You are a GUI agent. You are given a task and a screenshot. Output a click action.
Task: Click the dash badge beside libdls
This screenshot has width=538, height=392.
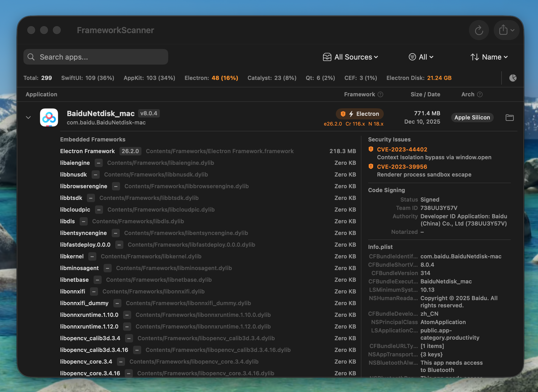(84, 221)
